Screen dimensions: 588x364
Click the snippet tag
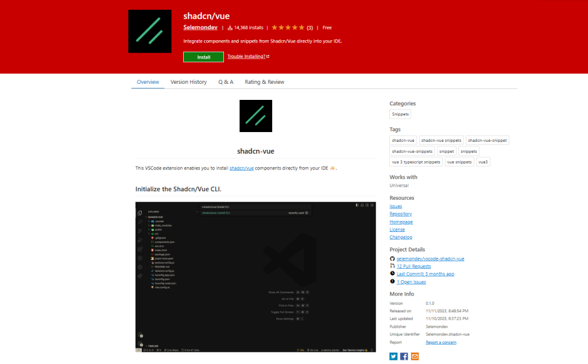(446, 151)
